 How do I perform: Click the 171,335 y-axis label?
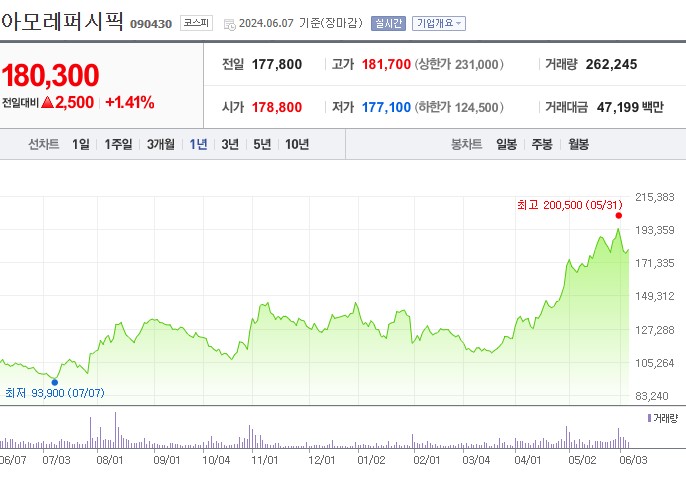point(655,263)
